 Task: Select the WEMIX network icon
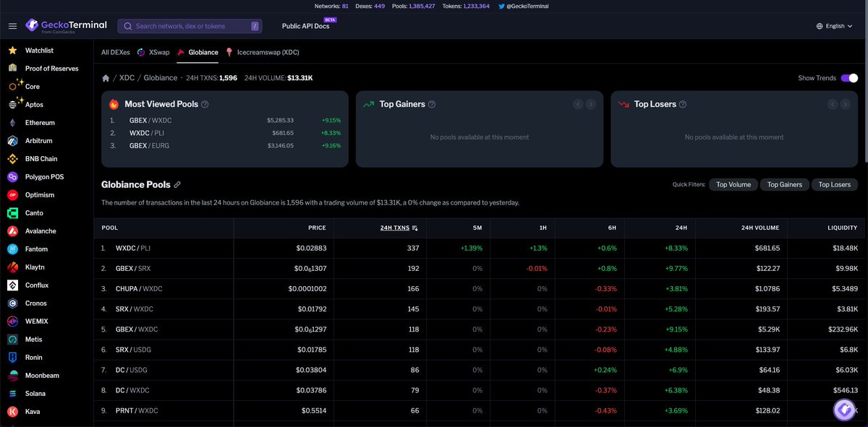(12, 322)
